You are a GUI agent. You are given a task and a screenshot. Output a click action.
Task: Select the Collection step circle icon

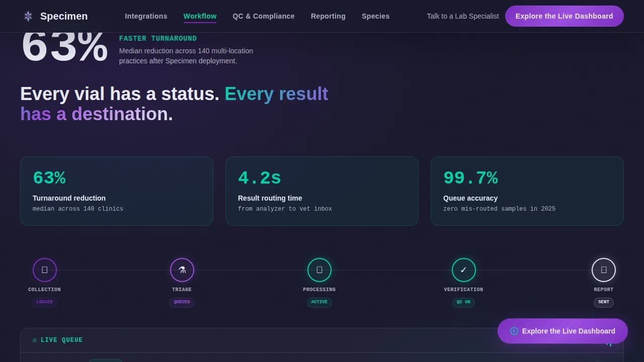45,270
